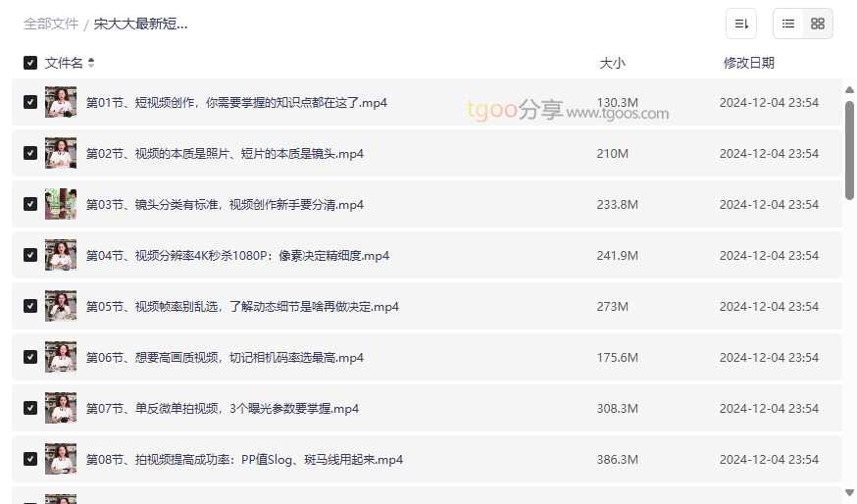Preview thumbnail of 第08节 video
The image size is (857, 504).
(x=61, y=459)
